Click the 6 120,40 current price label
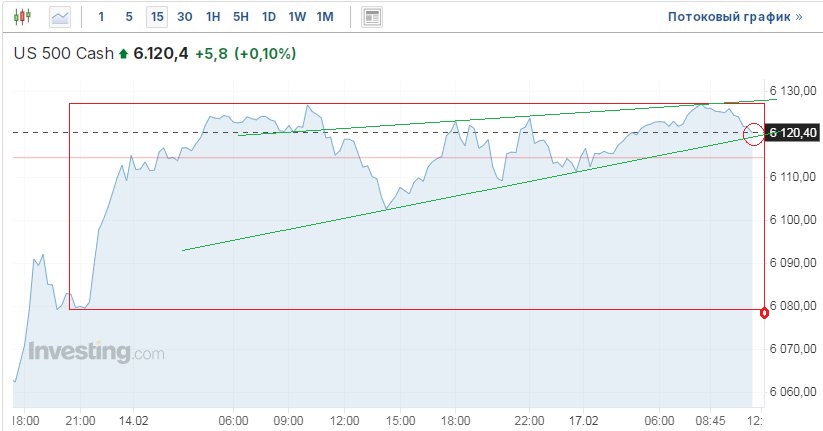This screenshot has width=823, height=431. pyautogui.click(x=791, y=133)
